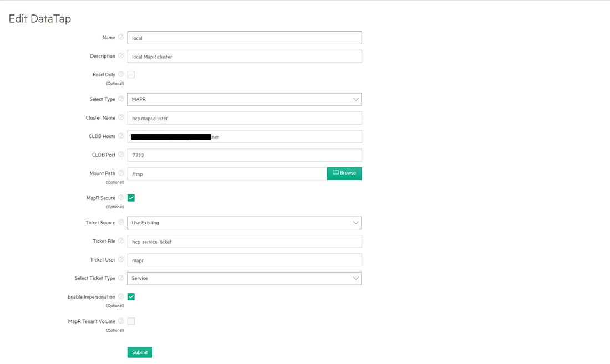Click the CLDB Port help icon

coord(121,154)
